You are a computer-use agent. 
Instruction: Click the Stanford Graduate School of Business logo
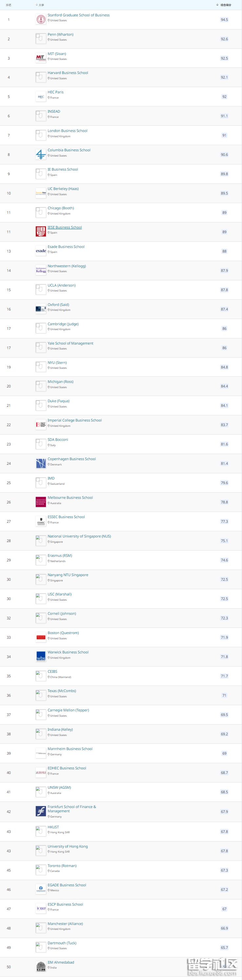pyautogui.click(x=40, y=19)
